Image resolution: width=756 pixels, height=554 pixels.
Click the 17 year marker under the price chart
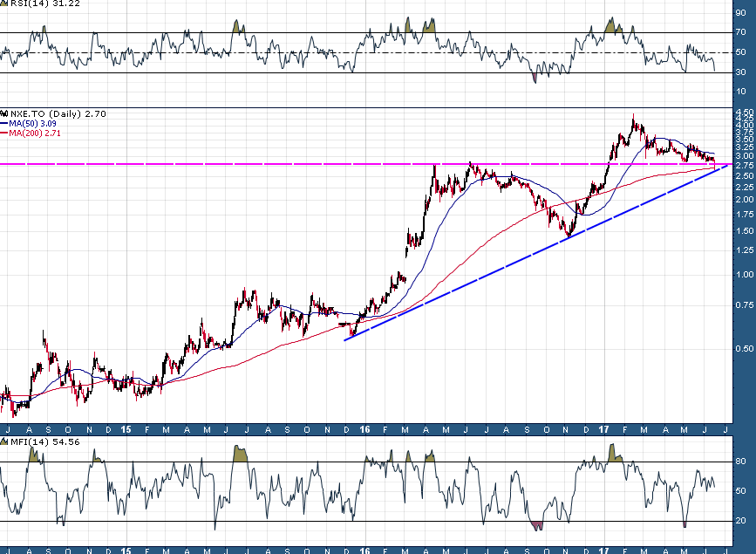click(x=603, y=429)
